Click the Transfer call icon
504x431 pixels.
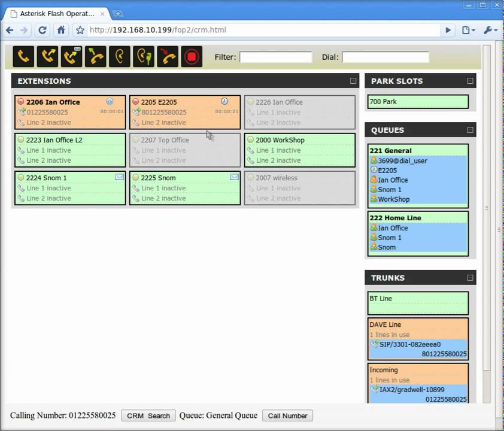pos(47,57)
